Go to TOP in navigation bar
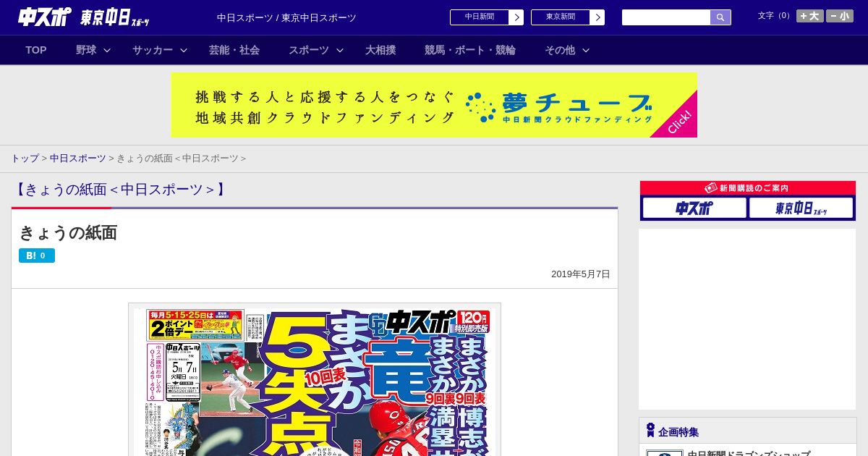868x456 pixels. point(36,50)
